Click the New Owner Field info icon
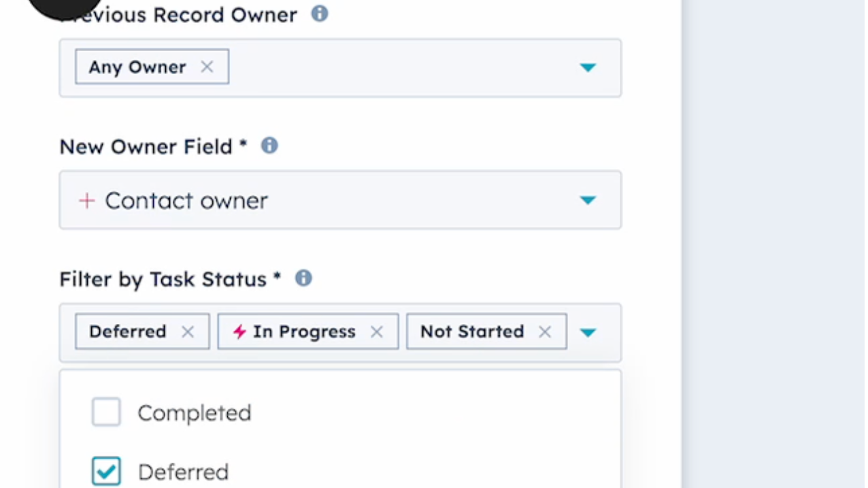Screen dimensions: 868x488 (269, 144)
